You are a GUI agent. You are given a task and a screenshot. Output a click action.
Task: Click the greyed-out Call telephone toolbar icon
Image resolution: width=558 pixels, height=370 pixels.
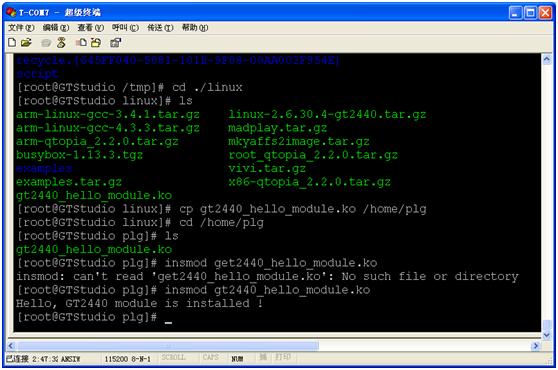(46, 43)
